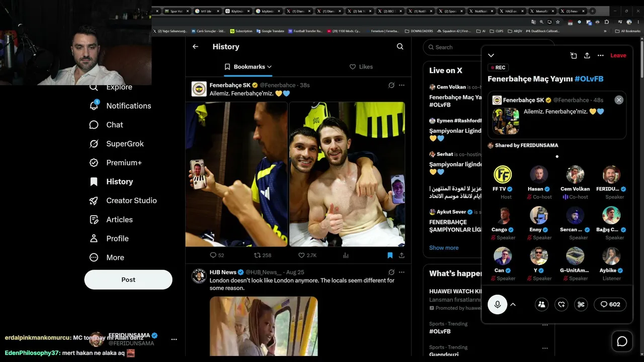
Task: Open the 602 Space comments
Action: tap(610, 304)
